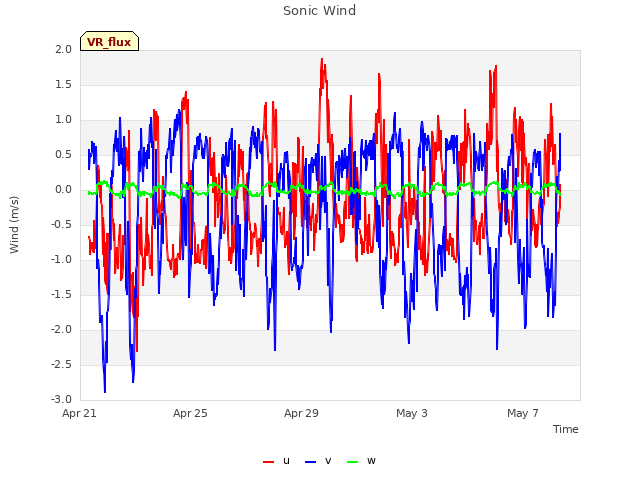640x480 pixels.
Task: Click the Wind (m/s) axis title
Action: pos(14,225)
